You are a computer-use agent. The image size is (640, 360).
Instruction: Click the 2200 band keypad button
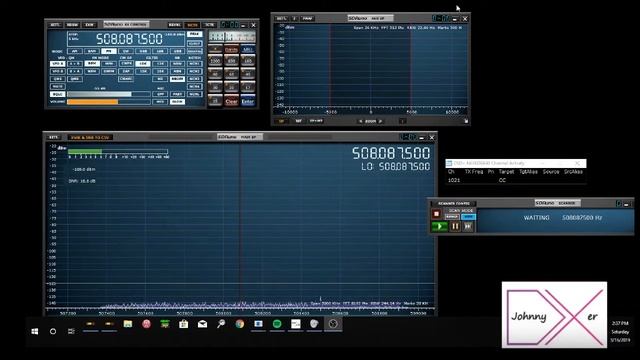point(215,61)
